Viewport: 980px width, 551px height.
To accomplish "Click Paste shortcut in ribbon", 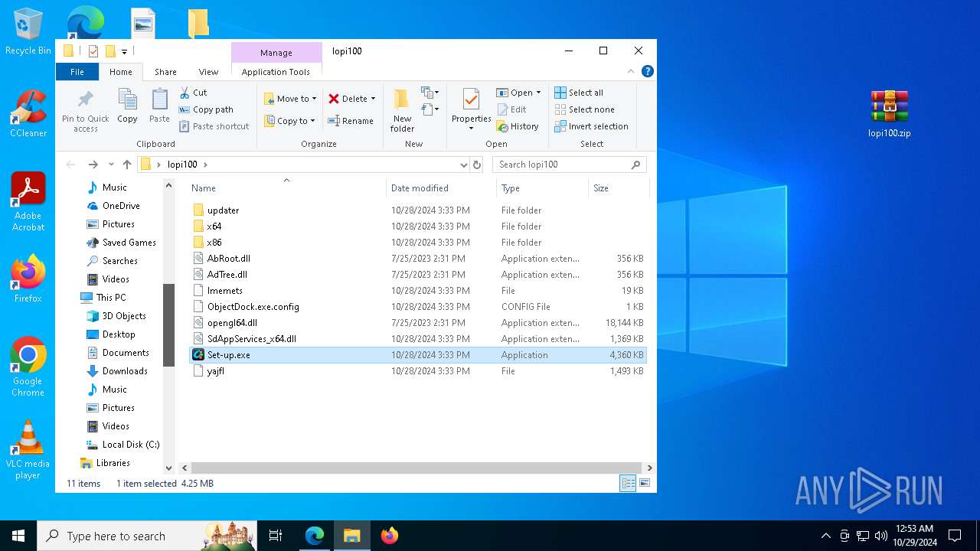I will pyautogui.click(x=214, y=126).
